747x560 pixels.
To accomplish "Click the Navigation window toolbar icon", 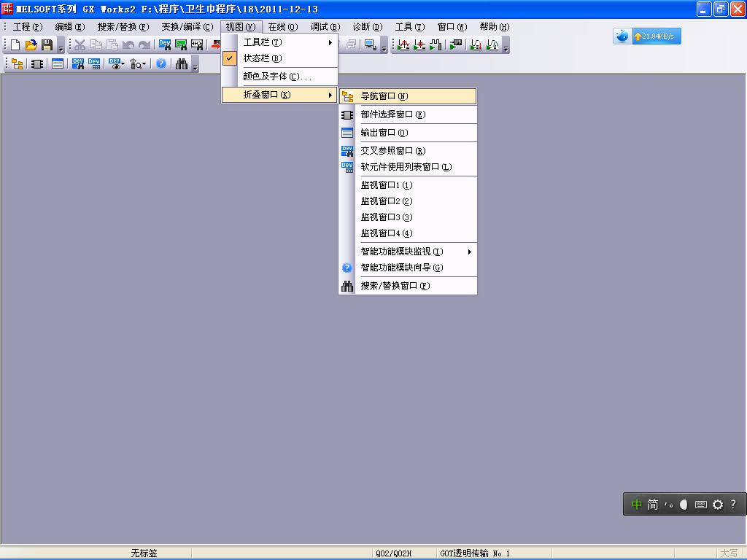I will [x=17, y=64].
